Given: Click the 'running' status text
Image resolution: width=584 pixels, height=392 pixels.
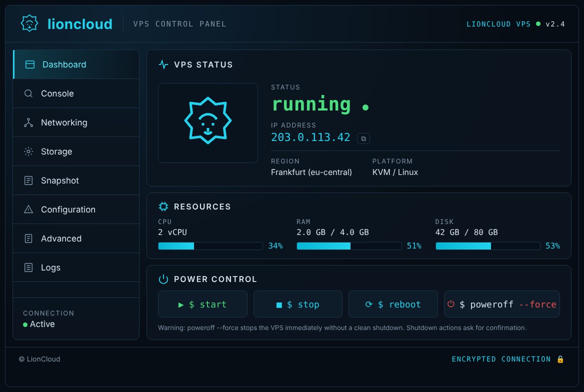Looking at the screenshot, I should pos(311,104).
